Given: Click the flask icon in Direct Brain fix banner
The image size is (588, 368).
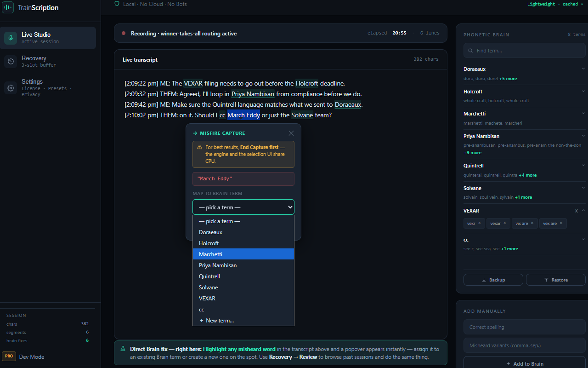Looking at the screenshot, I should 123,349.
